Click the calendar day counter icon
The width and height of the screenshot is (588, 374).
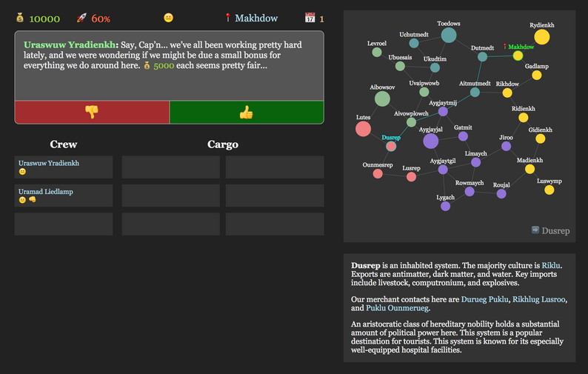(x=310, y=18)
